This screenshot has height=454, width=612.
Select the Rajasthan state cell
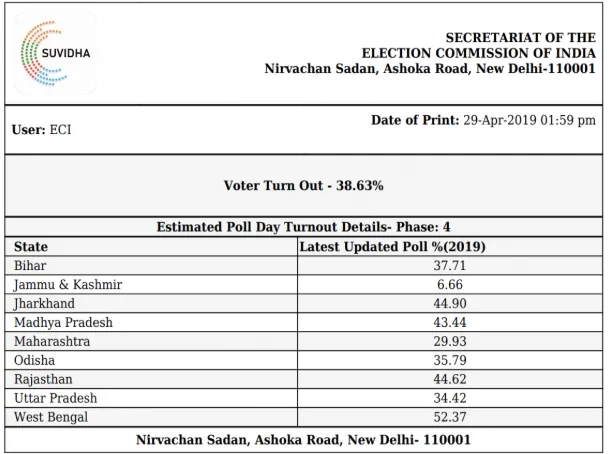coord(45,380)
